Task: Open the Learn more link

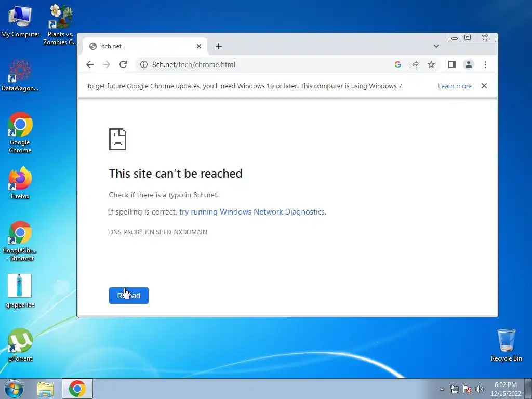Action: pyautogui.click(x=455, y=86)
